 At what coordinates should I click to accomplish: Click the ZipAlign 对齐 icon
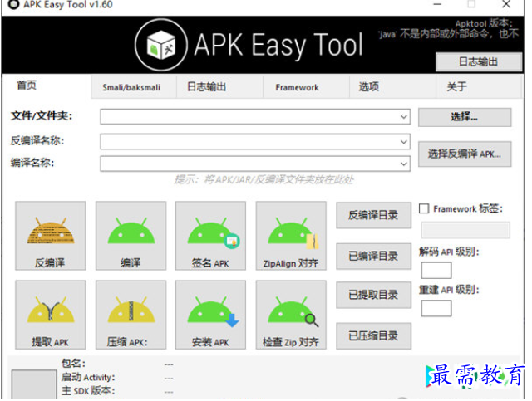point(291,236)
